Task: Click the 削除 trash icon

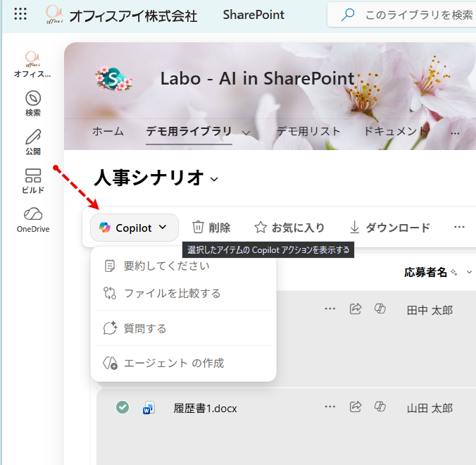Action: point(198,227)
